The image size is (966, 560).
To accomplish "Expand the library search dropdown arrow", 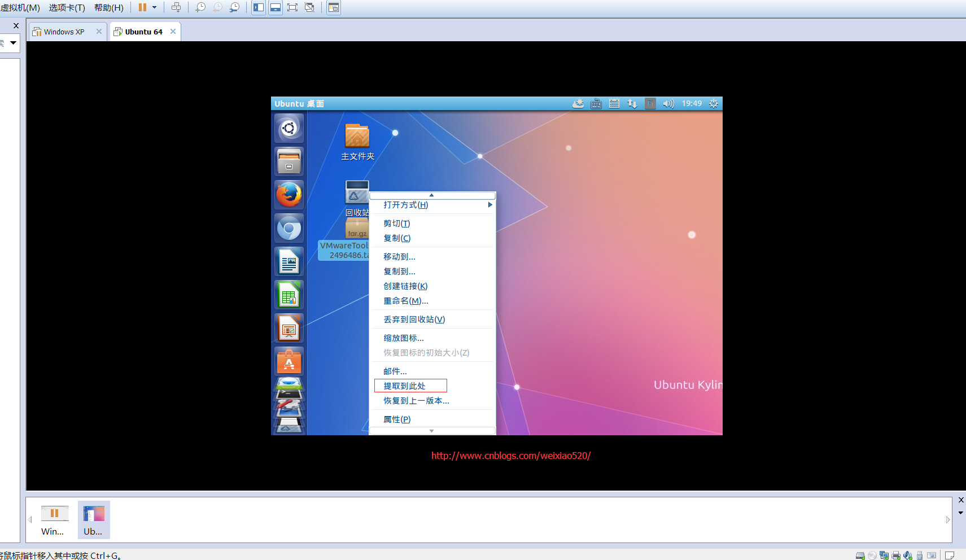I will [x=13, y=43].
